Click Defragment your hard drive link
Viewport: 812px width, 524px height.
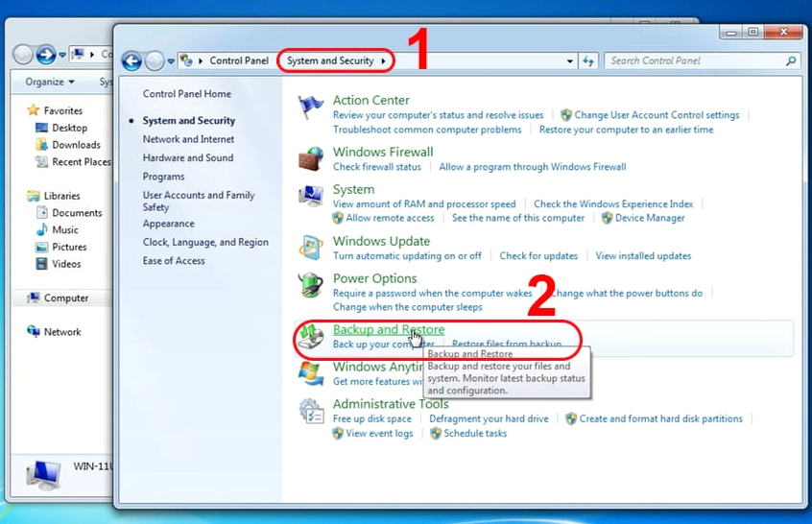(489, 418)
